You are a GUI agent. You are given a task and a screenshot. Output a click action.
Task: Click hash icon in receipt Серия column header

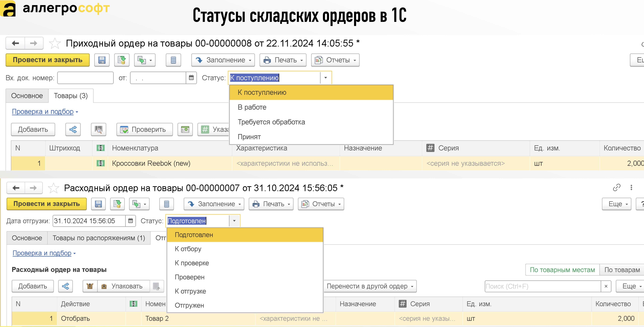tap(430, 148)
